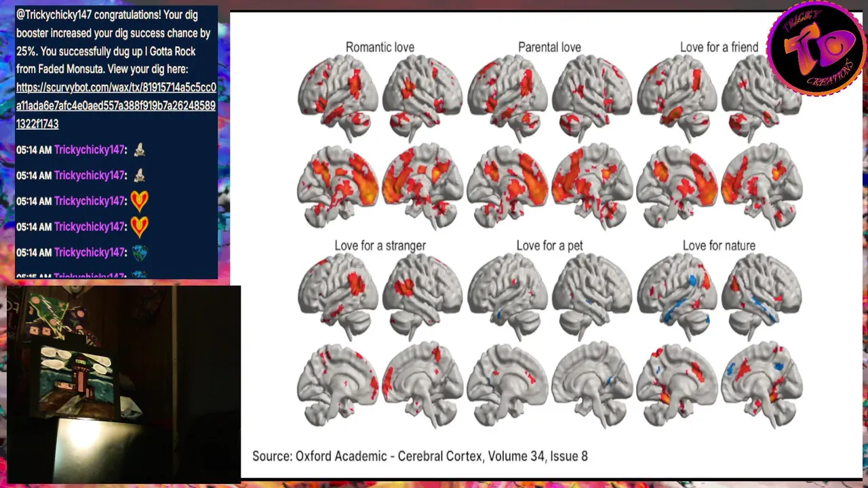This screenshot has height=488, width=868.
Task: Click the 'Love for nature' heading
Action: (x=719, y=245)
